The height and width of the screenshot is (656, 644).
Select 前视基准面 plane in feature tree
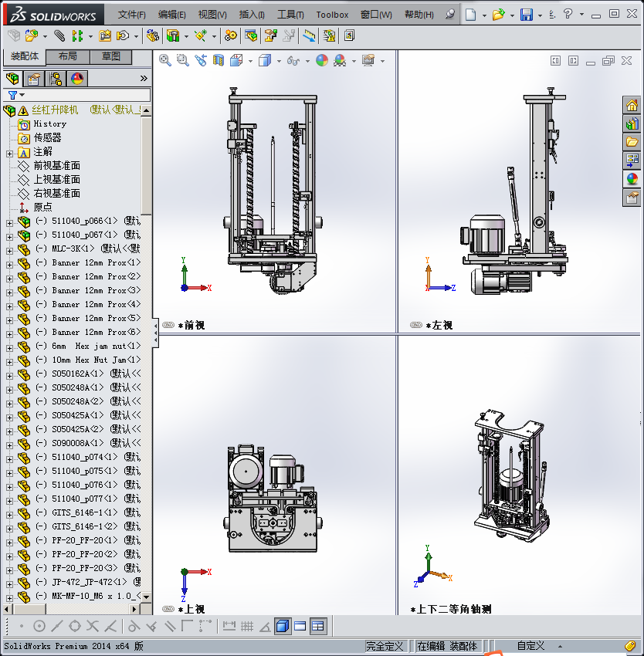tap(56, 165)
